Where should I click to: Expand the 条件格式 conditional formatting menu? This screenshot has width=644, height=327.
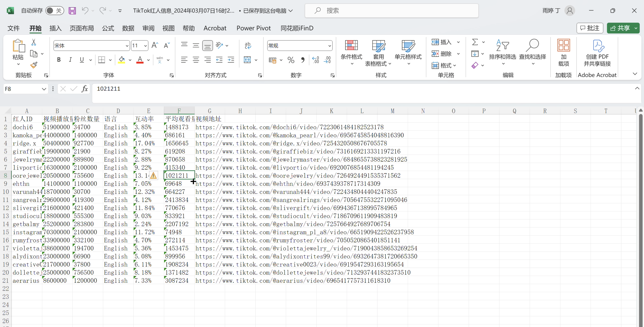pos(351,52)
